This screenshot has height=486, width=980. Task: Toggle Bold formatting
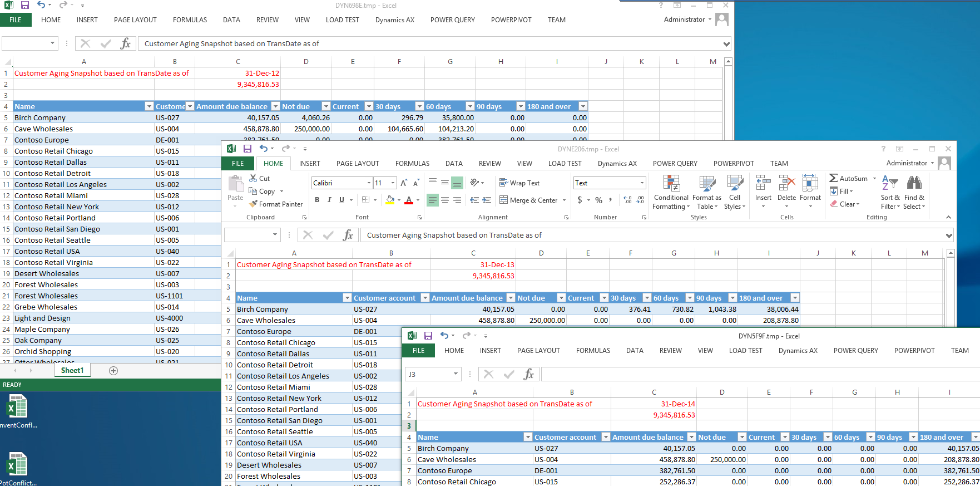[x=317, y=200]
